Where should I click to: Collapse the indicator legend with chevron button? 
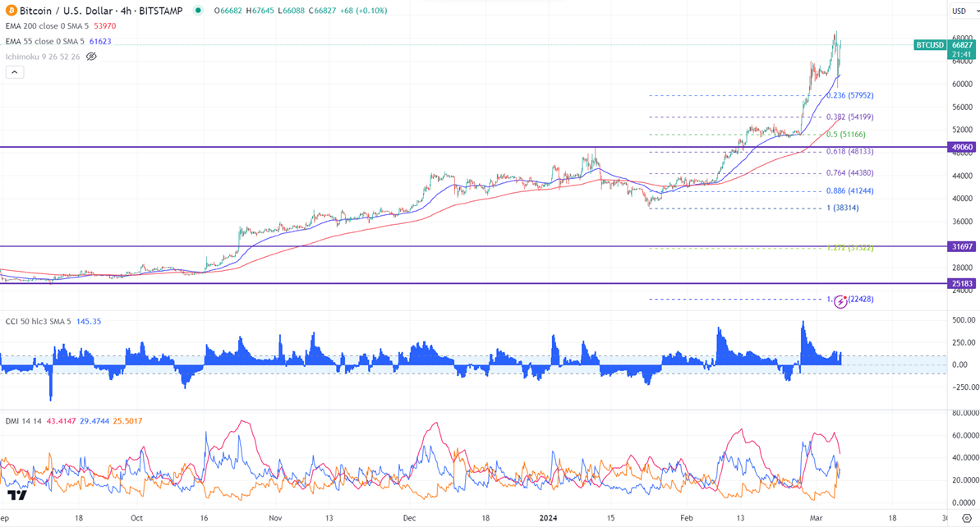tap(15, 72)
